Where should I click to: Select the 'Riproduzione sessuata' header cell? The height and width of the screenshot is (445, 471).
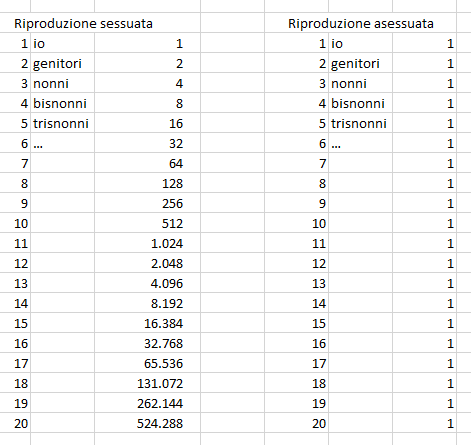[x=83, y=23]
